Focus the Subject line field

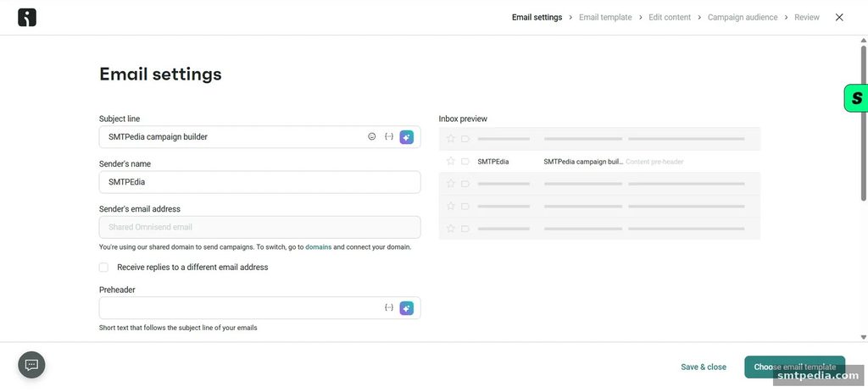pyautogui.click(x=259, y=137)
